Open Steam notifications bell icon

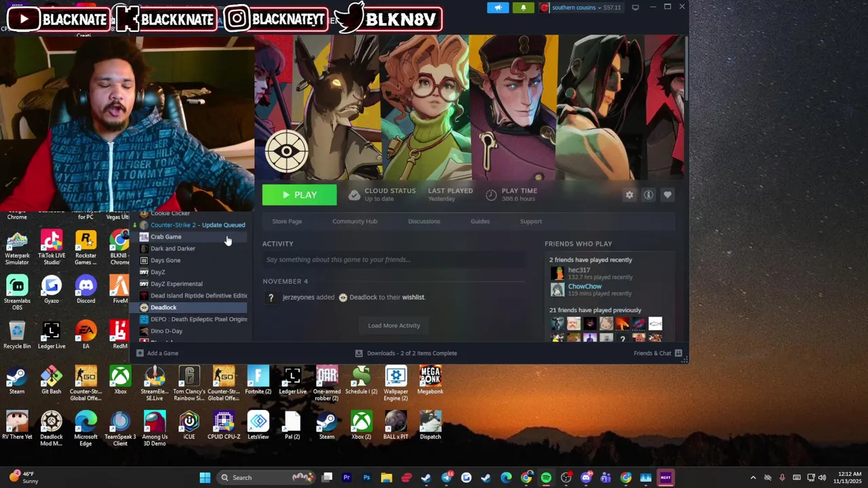523,7
